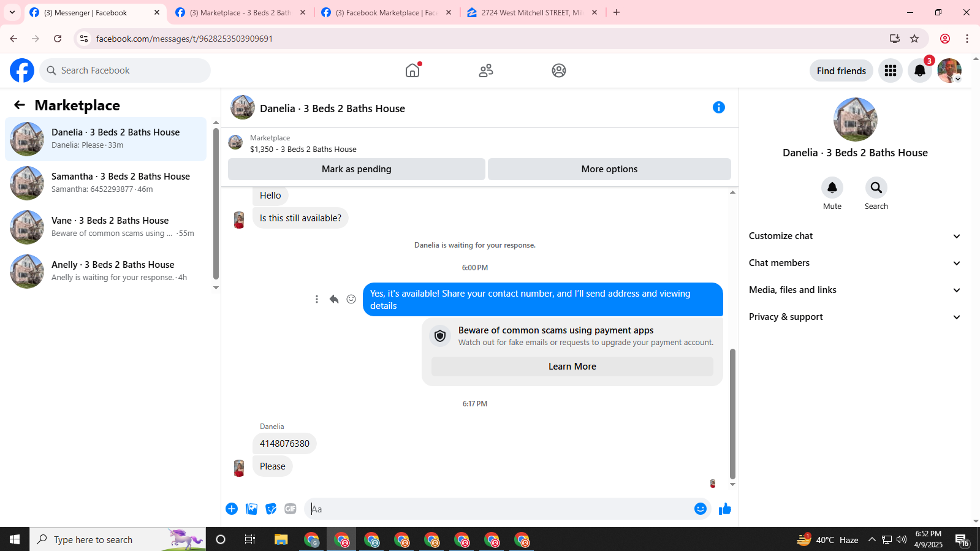The image size is (980, 551).
Task: Open Danelia's listing thumbnail in right panel
Action: (x=856, y=120)
